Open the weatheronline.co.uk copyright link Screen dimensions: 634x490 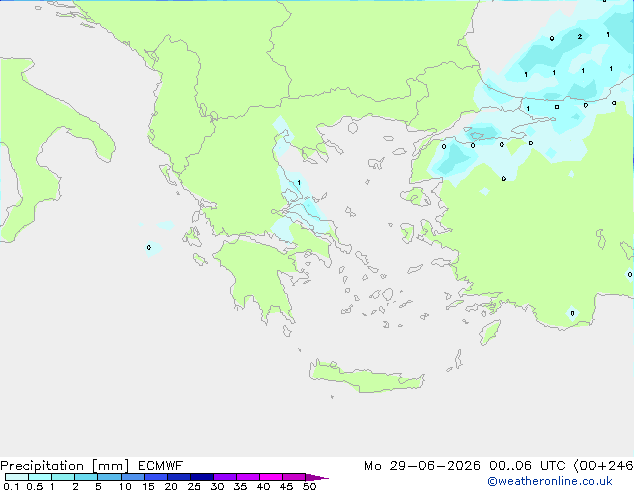point(550,481)
